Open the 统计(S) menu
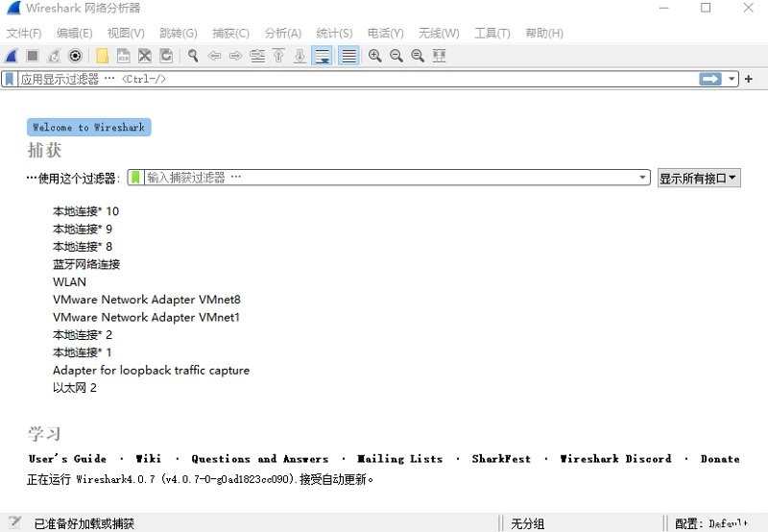This screenshot has width=768, height=532. [x=334, y=34]
